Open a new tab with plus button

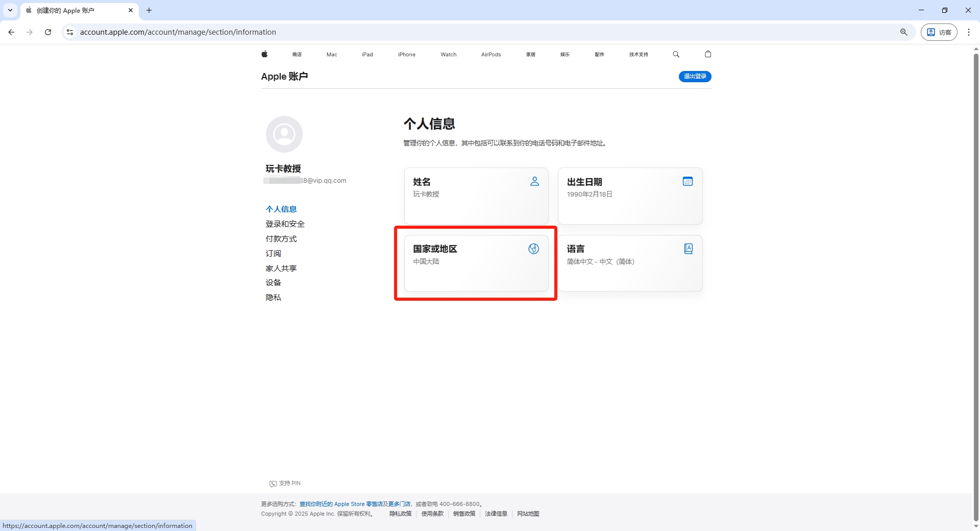[x=149, y=10]
